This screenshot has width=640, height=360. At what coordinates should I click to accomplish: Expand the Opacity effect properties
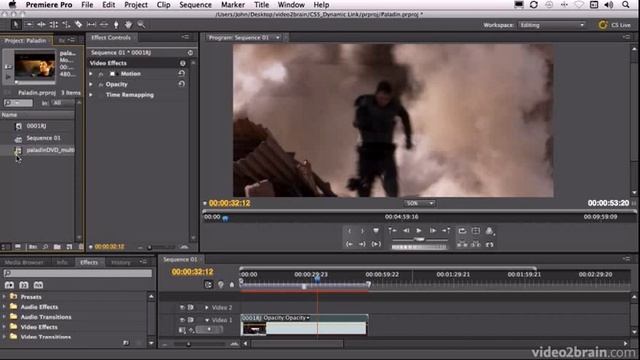91,84
